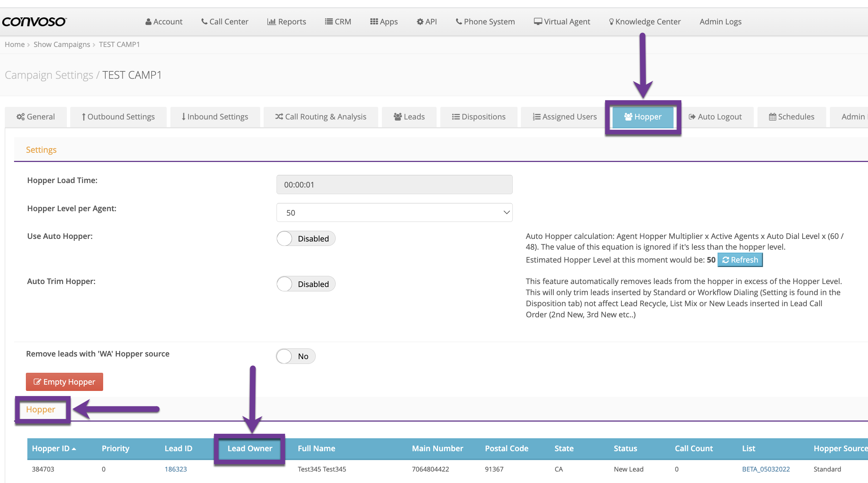
Task: Click the monitor Virtual Agent icon
Action: click(538, 21)
